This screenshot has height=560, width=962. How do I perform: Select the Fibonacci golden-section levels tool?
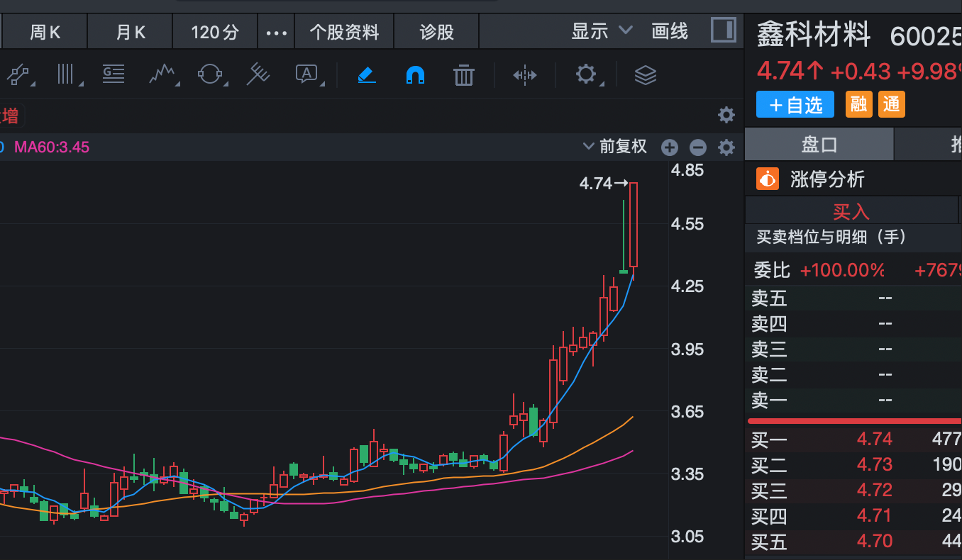coord(114,74)
